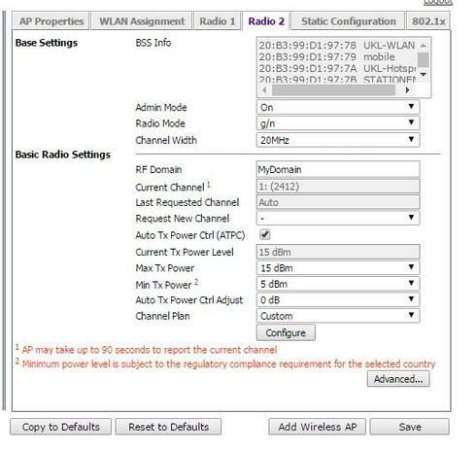The width and height of the screenshot is (476, 450).
Task: Click the Add Wireless AP button
Action: click(x=317, y=427)
